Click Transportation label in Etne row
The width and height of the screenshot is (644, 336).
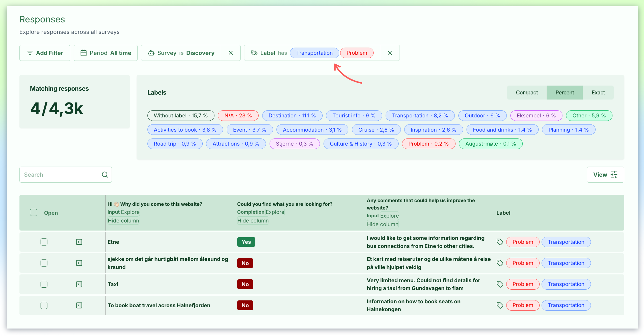click(x=566, y=242)
